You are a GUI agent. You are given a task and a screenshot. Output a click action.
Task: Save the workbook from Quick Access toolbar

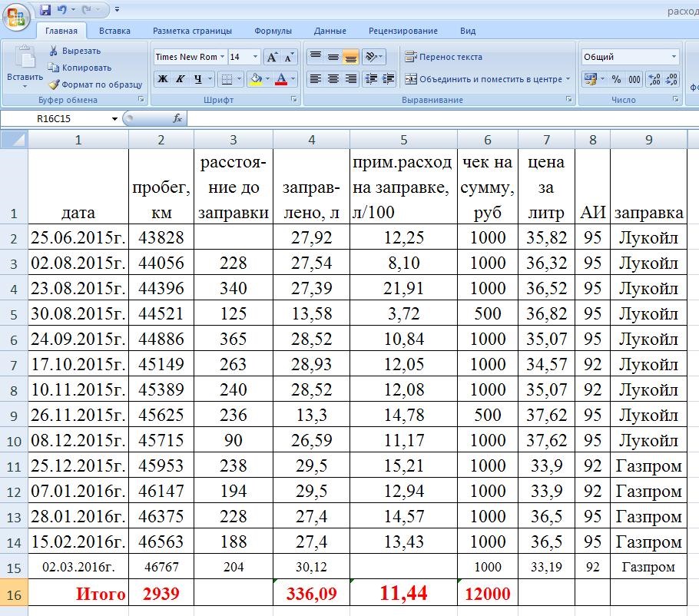click(45, 10)
